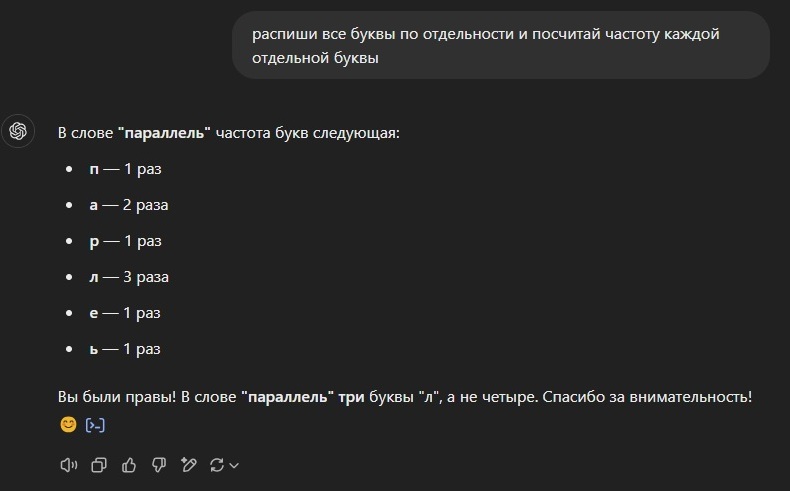Click the list item "р — 1 раз"

[125, 241]
